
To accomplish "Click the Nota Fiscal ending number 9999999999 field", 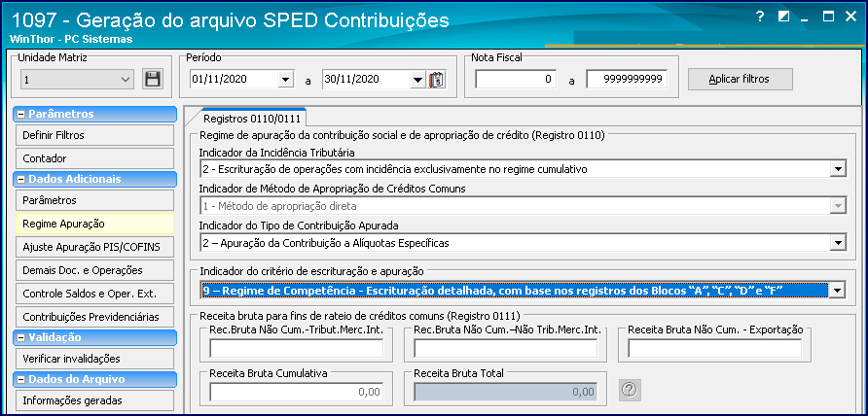I will pos(628,79).
